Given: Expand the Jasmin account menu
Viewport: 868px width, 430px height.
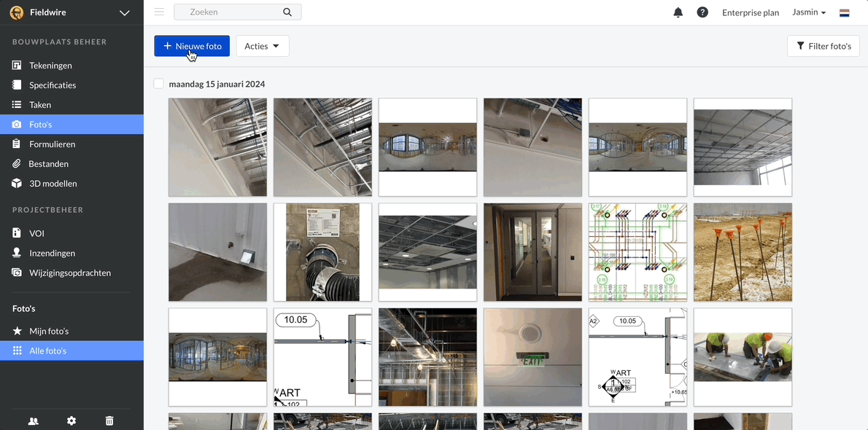Looking at the screenshot, I should tap(809, 12).
